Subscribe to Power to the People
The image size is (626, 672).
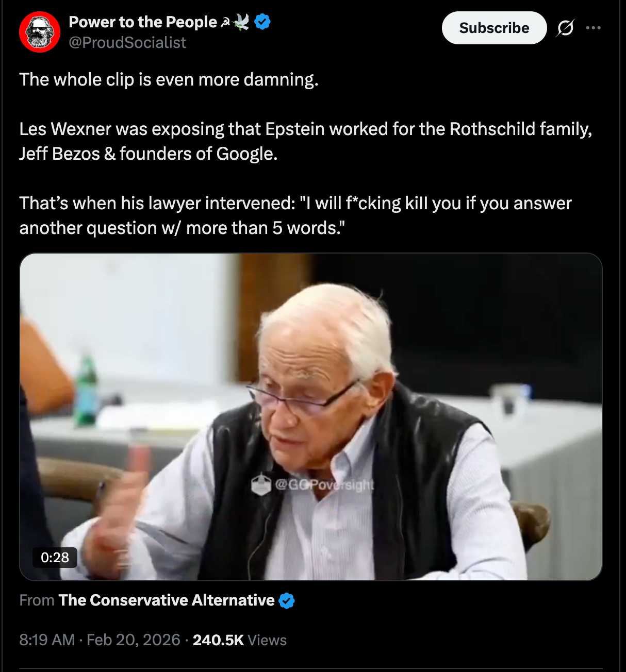pos(494,28)
